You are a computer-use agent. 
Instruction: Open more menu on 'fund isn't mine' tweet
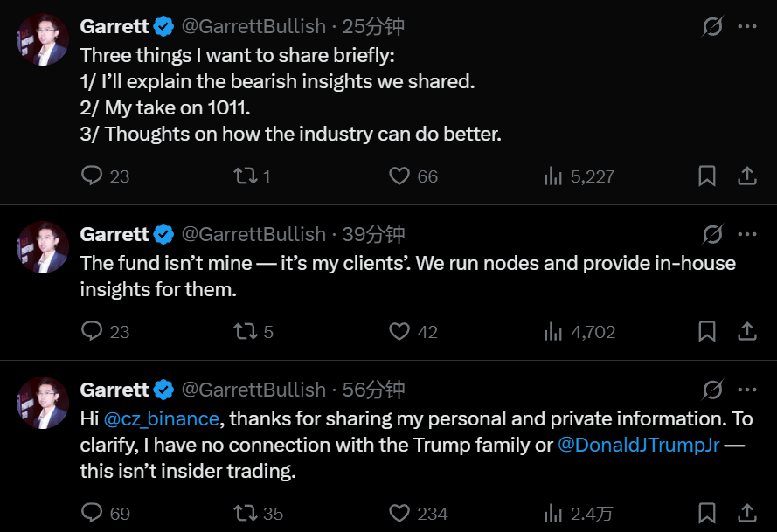pos(747,234)
